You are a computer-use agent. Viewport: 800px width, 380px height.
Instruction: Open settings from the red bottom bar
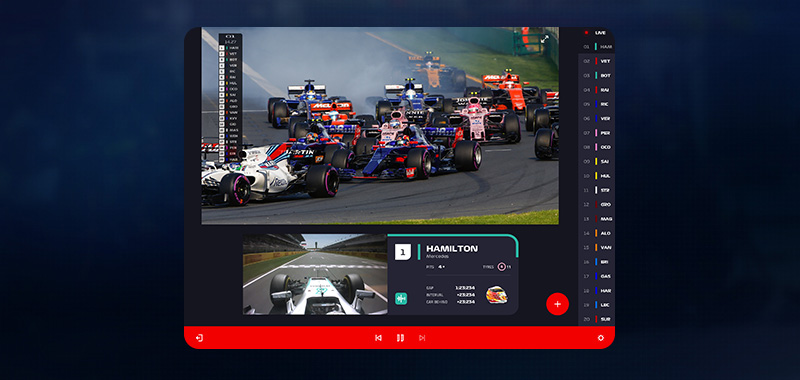coord(601,338)
